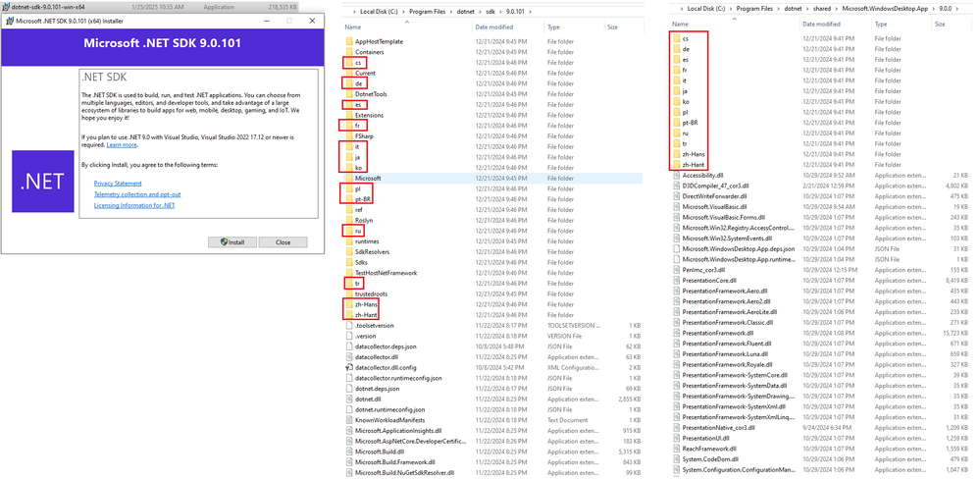Select Current folder row in sdk window
980x479 pixels.
(x=493, y=74)
